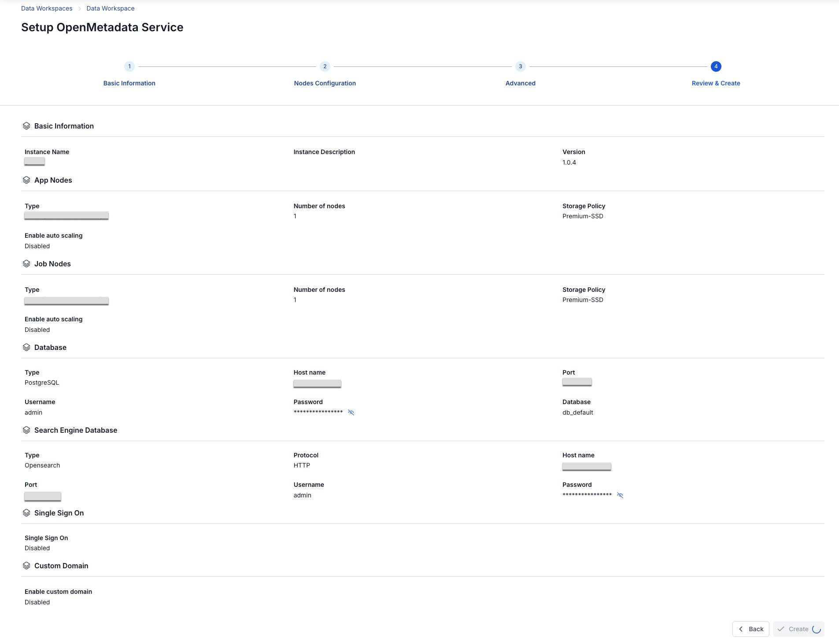The height and width of the screenshot is (644, 839).
Task: Click the Create button loading spinner
Action: click(x=816, y=629)
